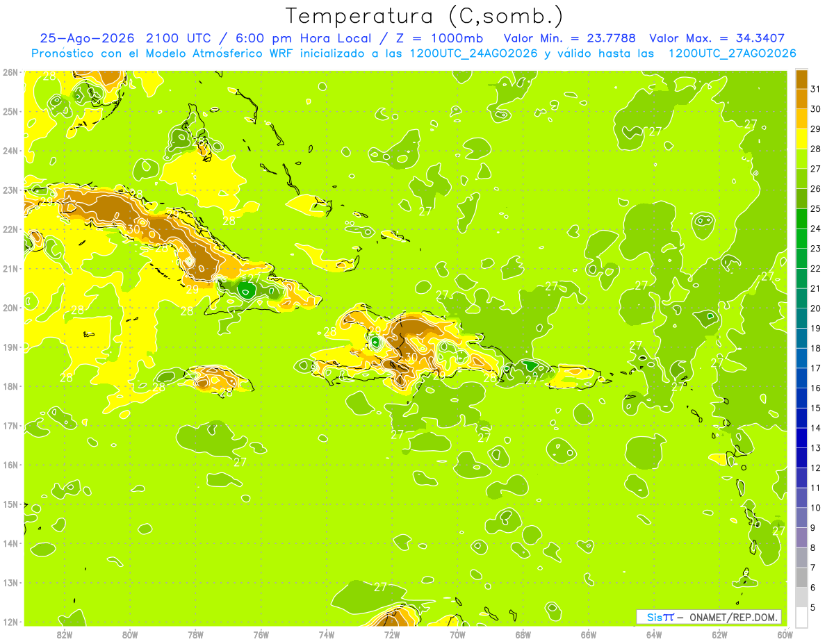The height and width of the screenshot is (644, 834).
Task: Click the 74W longitude axis label
Action: 327,634
